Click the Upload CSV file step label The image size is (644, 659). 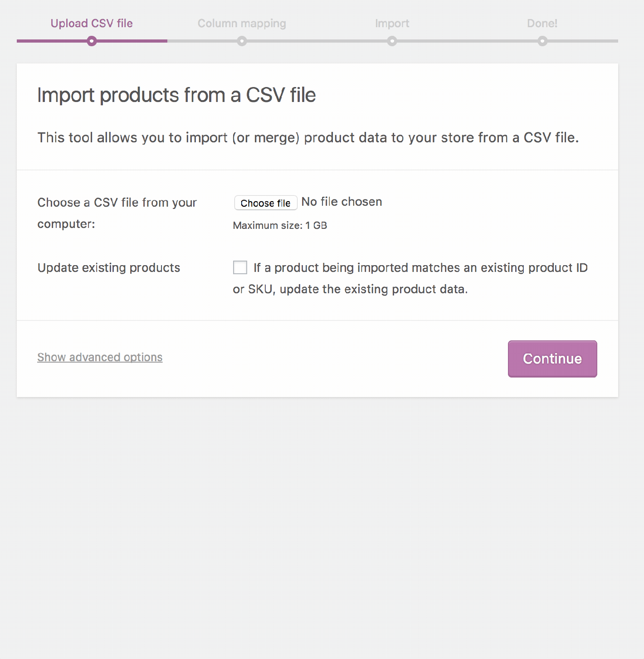92,24
